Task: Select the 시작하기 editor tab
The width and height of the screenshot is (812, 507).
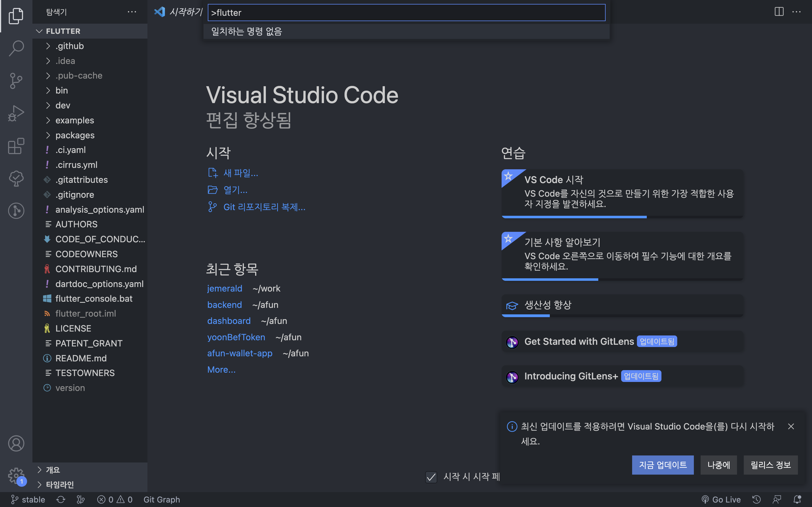Action: tap(185, 12)
